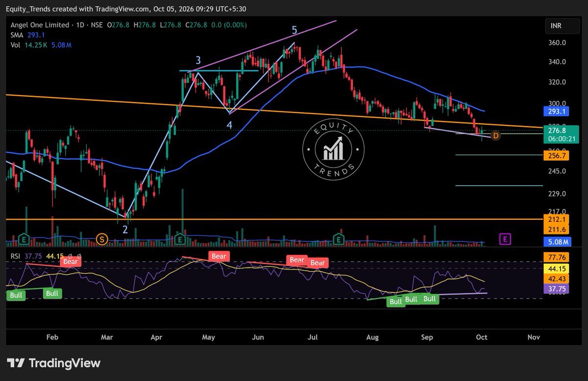Image resolution: width=588 pixels, height=381 pixels.
Task: Click the Nov label on the time axis
Action: point(534,337)
